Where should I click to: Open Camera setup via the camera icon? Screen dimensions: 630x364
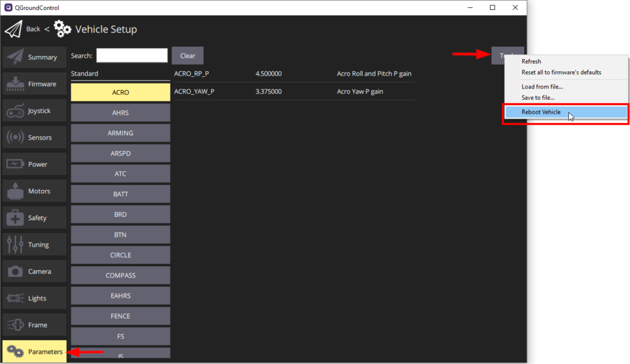pyautogui.click(x=15, y=271)
